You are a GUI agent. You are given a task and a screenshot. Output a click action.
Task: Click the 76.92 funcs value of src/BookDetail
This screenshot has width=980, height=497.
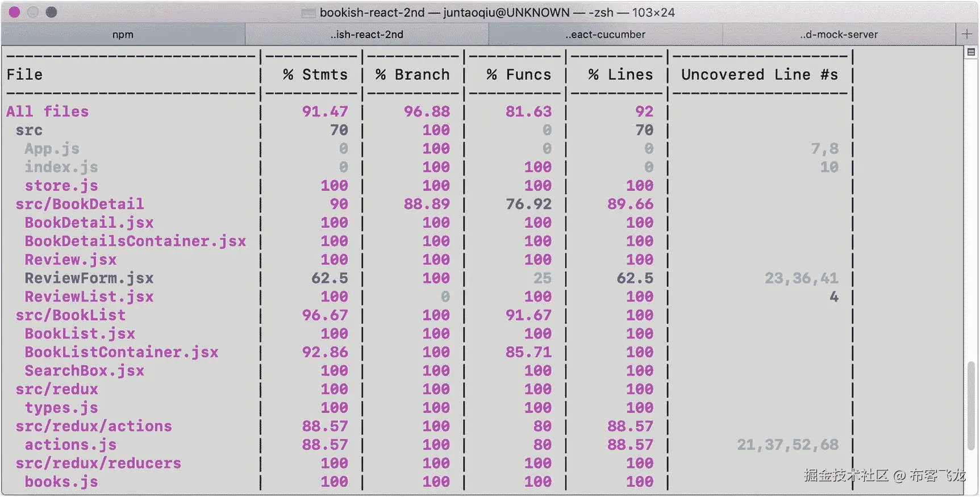coord(528,204)
